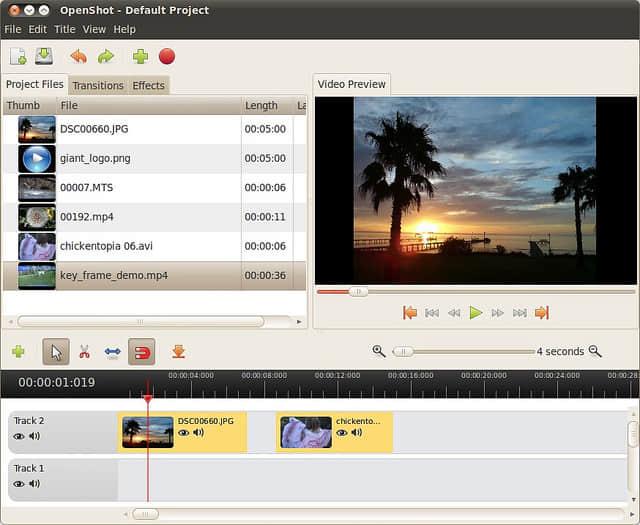
Task: Click the add marker orange arrow icon
Action: [179, 352]
